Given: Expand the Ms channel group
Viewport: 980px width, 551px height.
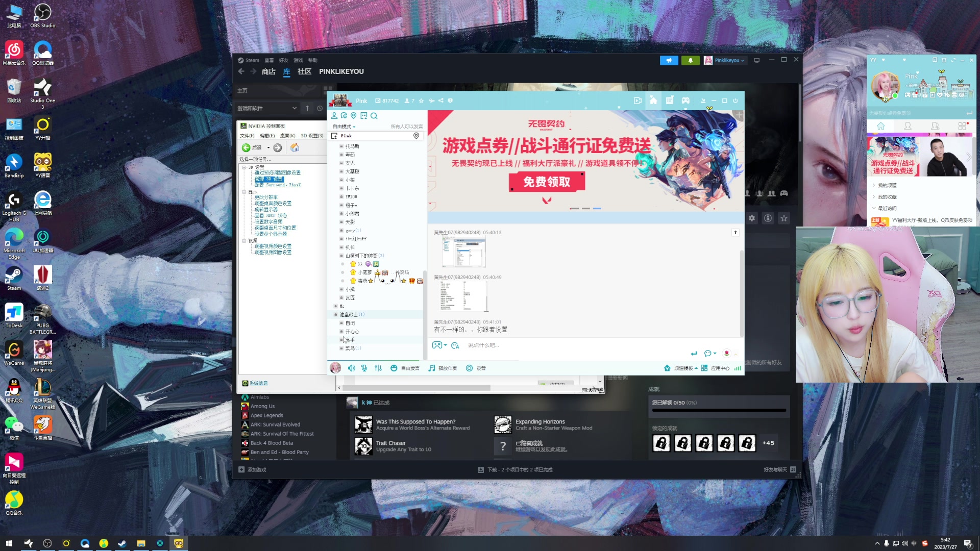Looking at the screenshot, I should (x=335, y=306).
